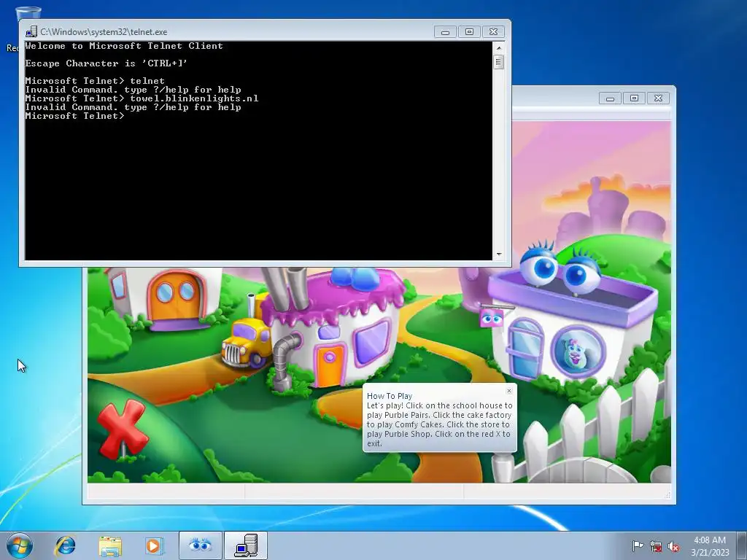Screen dimensions: 747x560
Task: Minimize the Purble Place window
Action: 611,98
